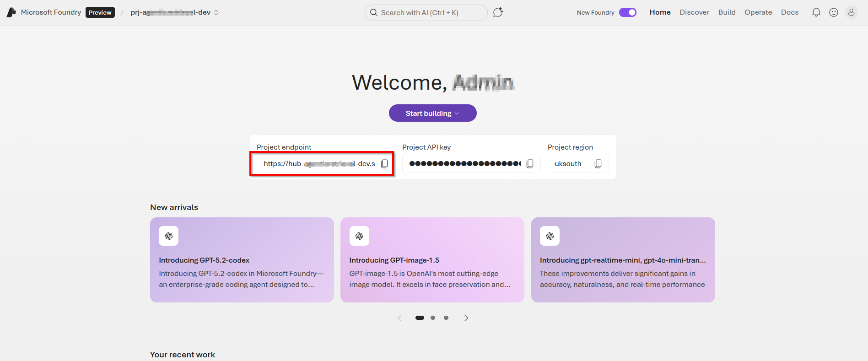Screen dimensions: 868x361
Task: Click the Microsoft Foundry logo icon
Action: coord(11,12)
